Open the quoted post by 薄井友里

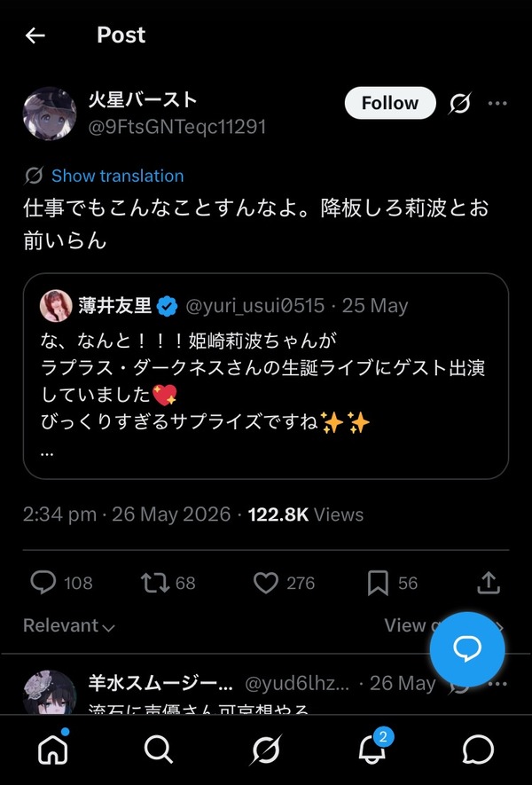coord(266,376)
